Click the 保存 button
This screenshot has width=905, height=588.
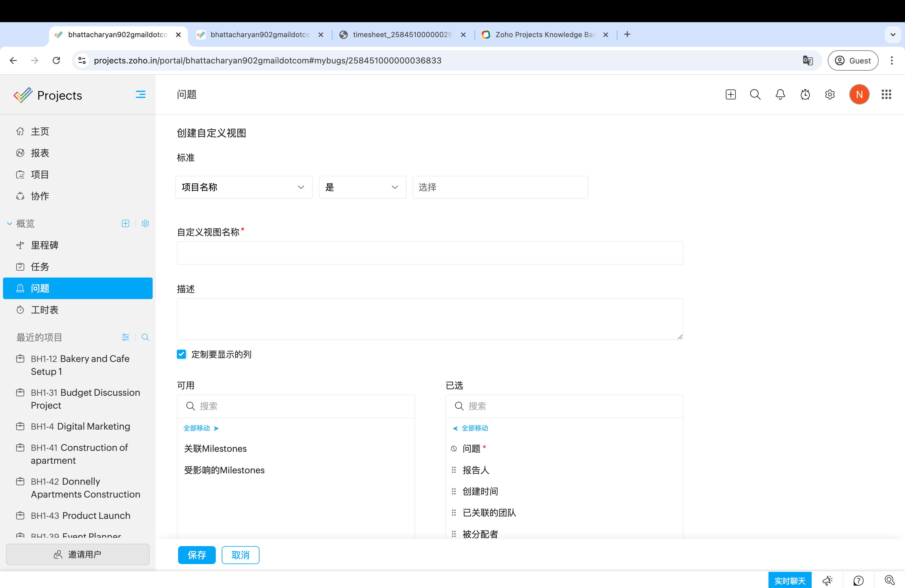point(197,555)
